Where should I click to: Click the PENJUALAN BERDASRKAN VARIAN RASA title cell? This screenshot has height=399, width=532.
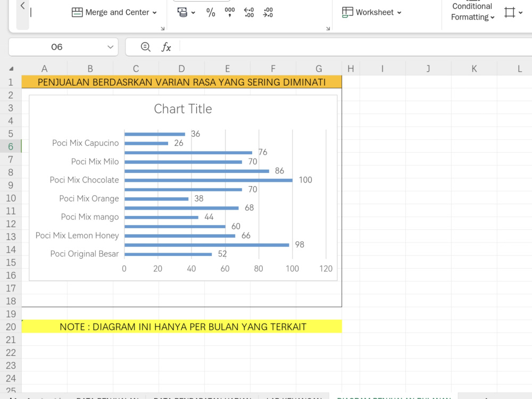pos(181,82)
